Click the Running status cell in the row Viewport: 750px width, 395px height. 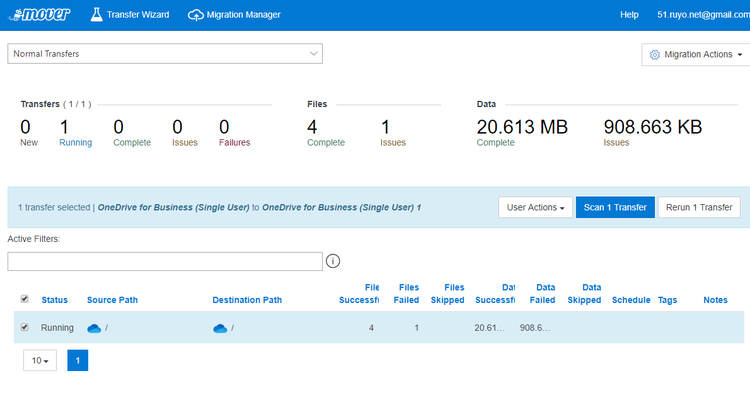(57, 328)
